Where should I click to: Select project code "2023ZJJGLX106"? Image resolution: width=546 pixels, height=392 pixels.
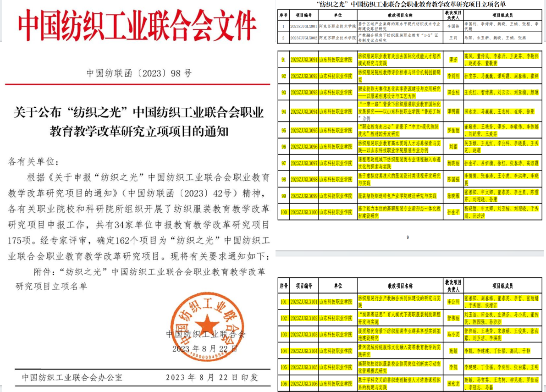[303, 384]
